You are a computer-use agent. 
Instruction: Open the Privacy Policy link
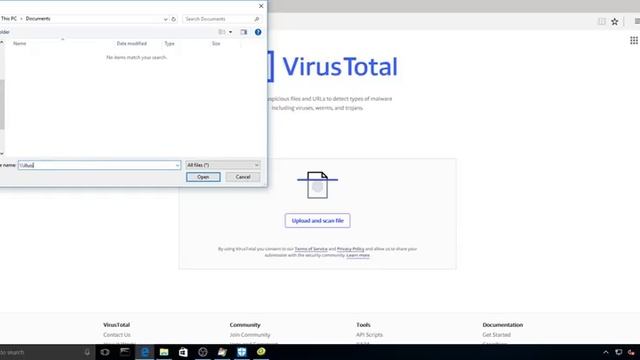(350, 249)
